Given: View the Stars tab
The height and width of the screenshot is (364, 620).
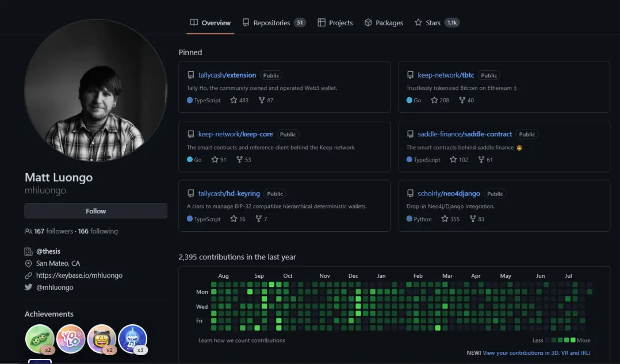Looking at the screenshot, I should pos(437,23).
